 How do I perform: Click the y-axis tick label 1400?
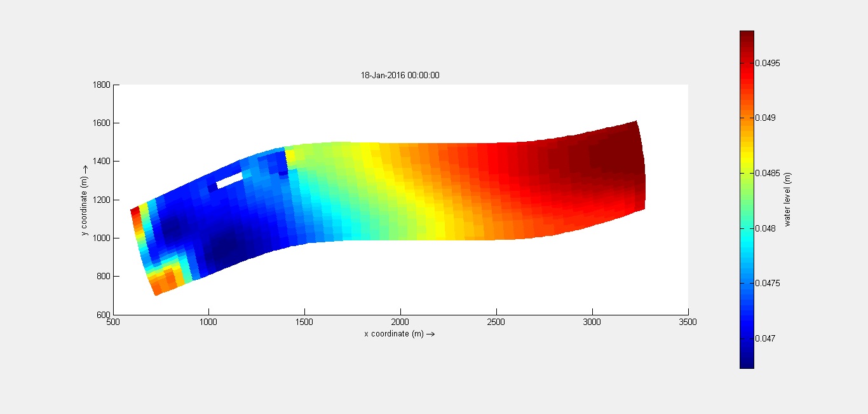point(102,162)
